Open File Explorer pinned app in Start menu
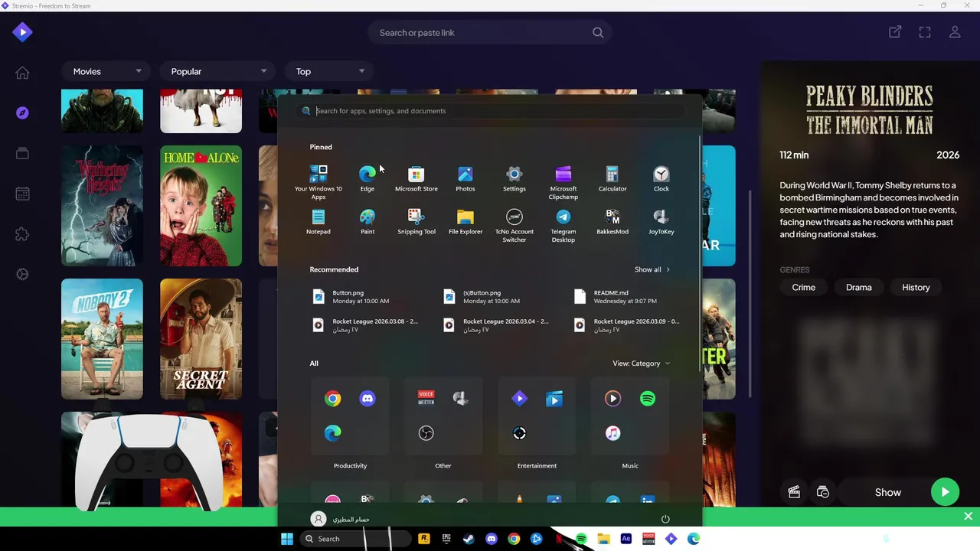Image resolution: width=980 pixels, height=551 pixels. coord(465,222)
